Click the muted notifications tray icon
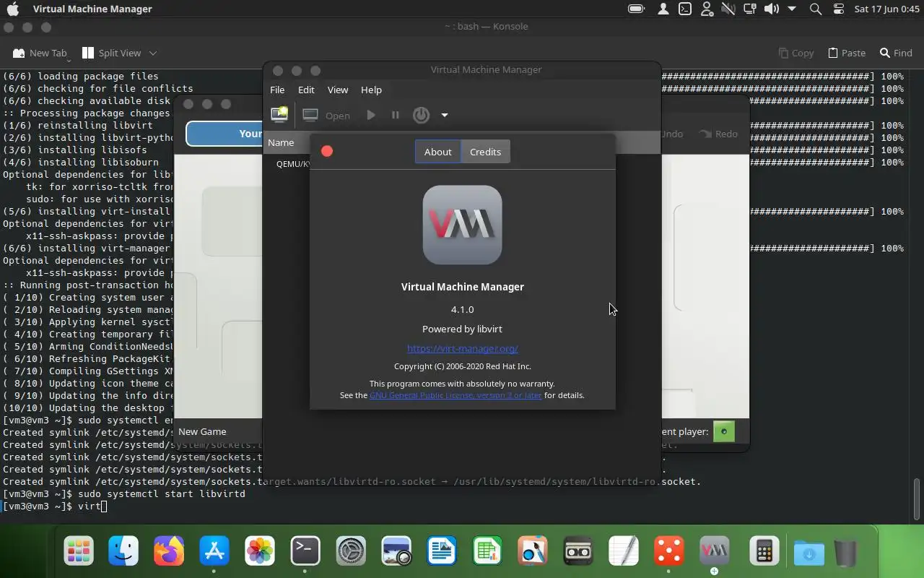 coord(728,9)
